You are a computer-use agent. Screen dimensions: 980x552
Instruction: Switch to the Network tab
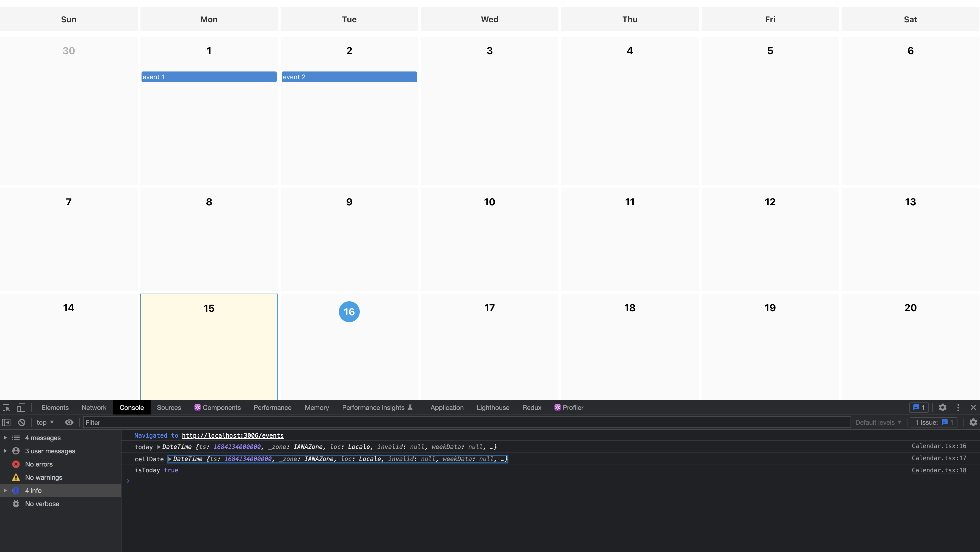point(94,407)
